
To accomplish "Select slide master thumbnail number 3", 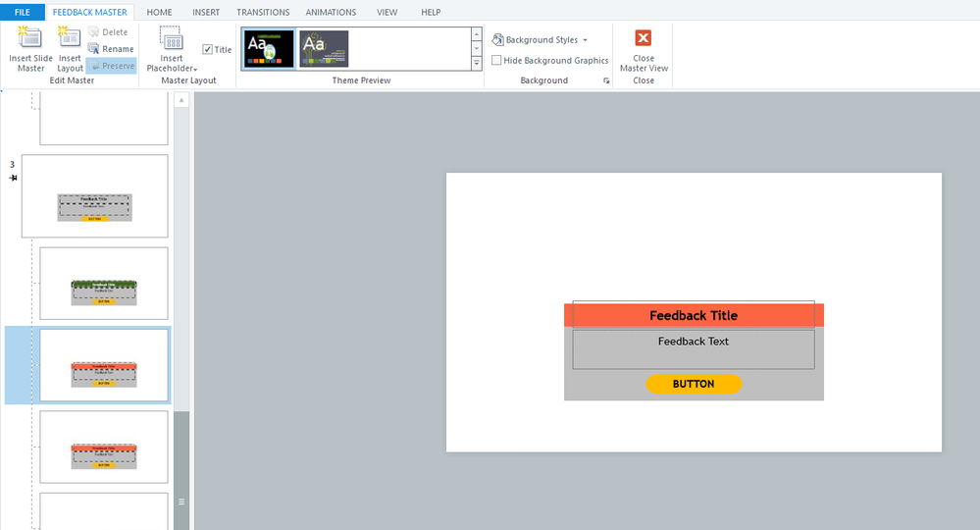I will click(x=95, y=196).
